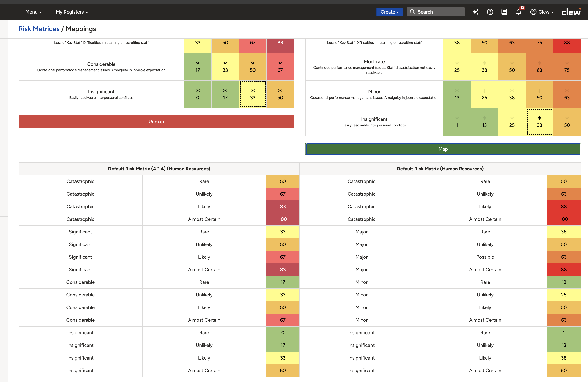Select Minor 13 cell in right matrix

point(457,94)
